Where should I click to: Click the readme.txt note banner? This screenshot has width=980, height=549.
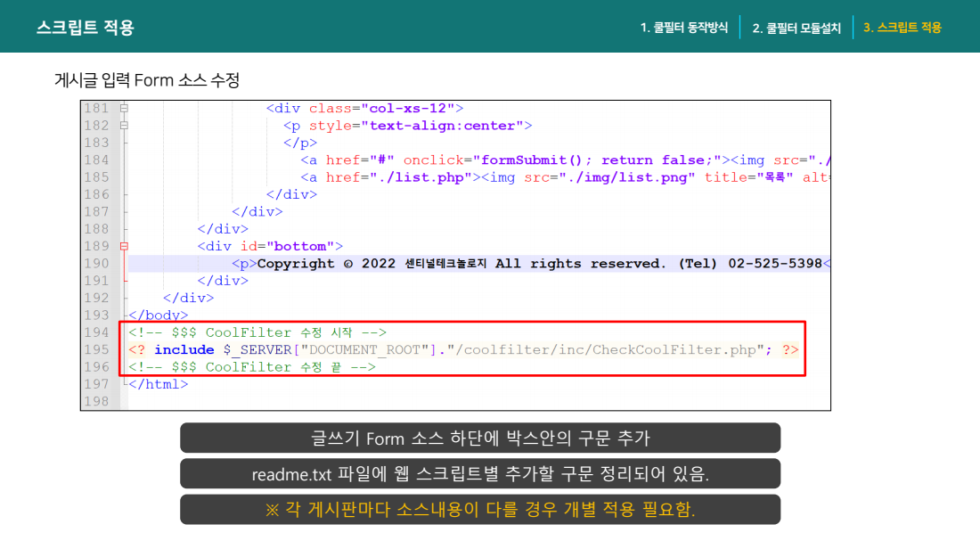click(x=480, y=474)
